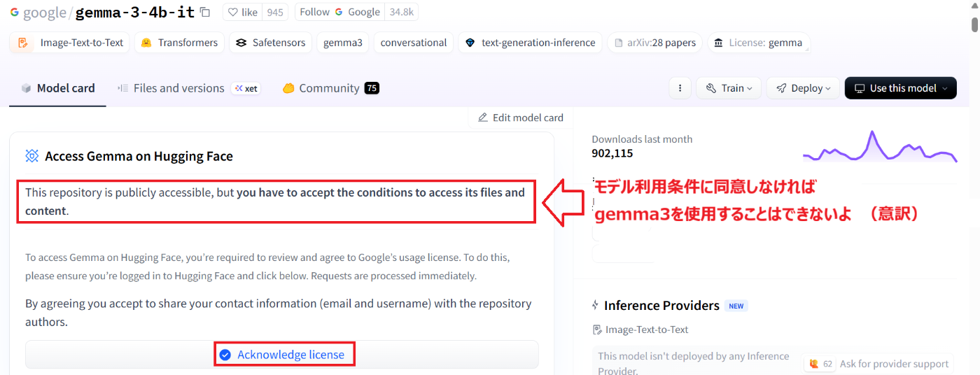Click the Transformers library tag
Viewport: 980px width, 375px height.
(179, 43)
